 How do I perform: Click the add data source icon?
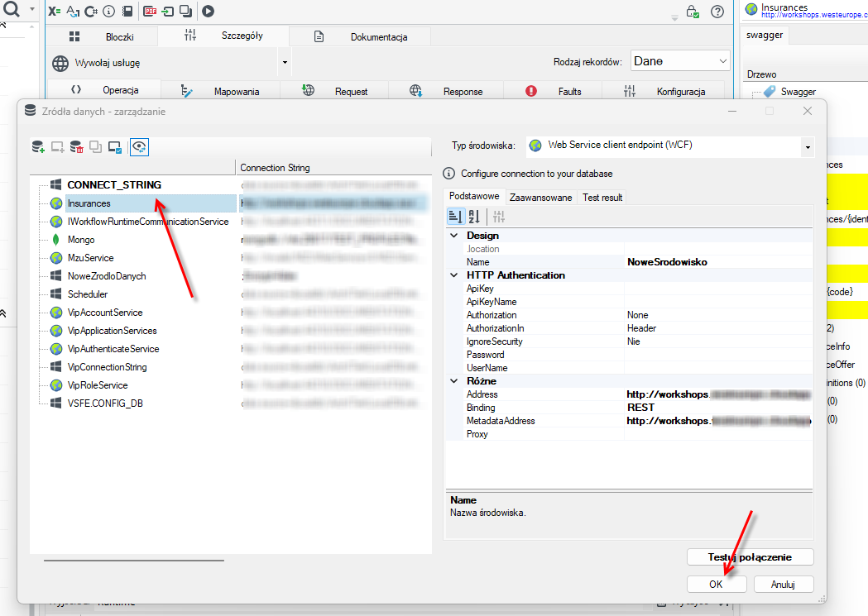(38, 147)
